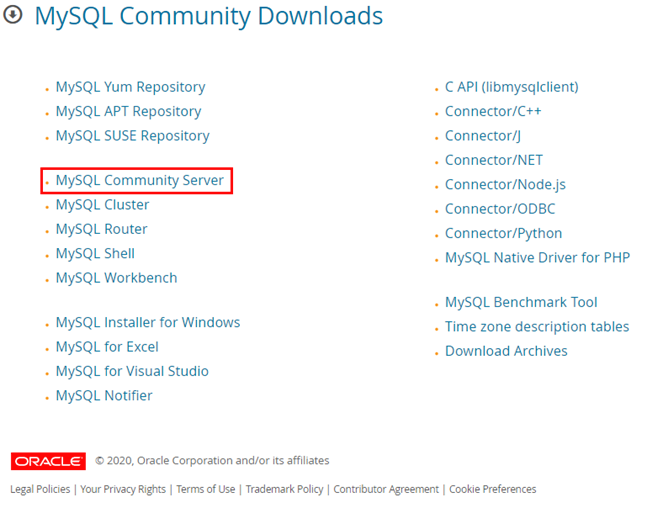This screenshot has height=508, width=647.
Task: Select Connector/ODBC link
Action: click(x=500, y=209)
